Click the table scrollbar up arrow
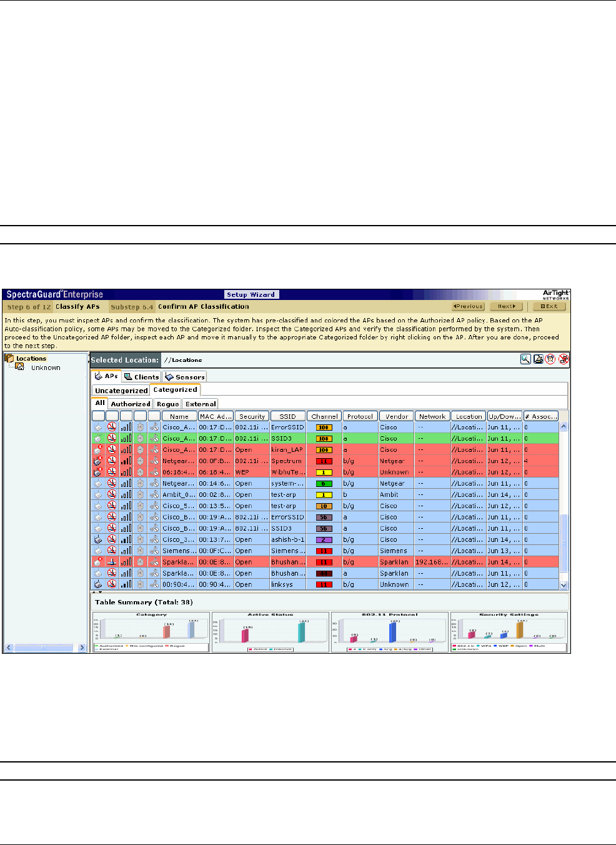Image resolution: width=616 pixels, height=845 pixels. [x=564, y=426]
